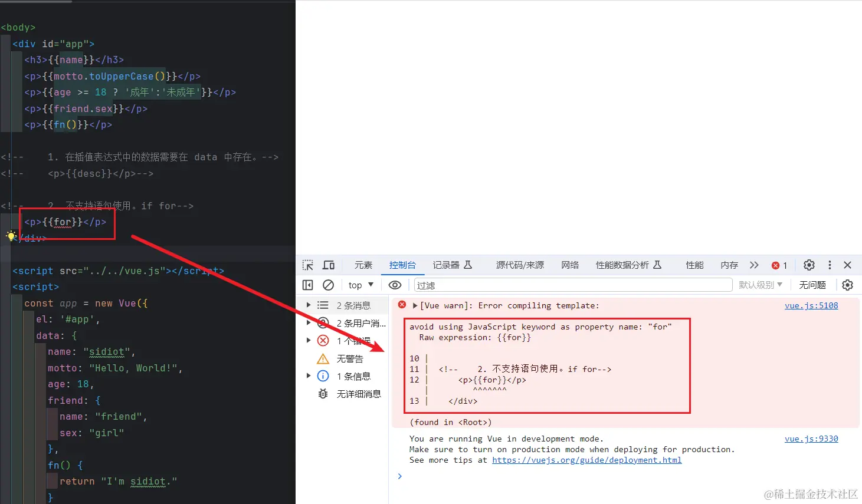
Task: Show more tabs with the double-chevron
Action: click(x=754, y=265)
